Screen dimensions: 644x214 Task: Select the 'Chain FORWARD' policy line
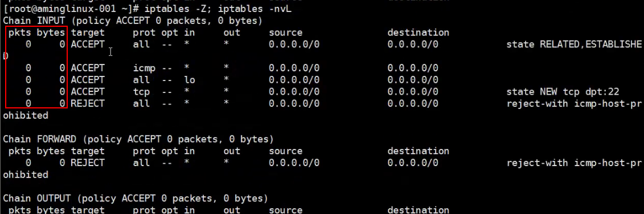click(138, 139)
